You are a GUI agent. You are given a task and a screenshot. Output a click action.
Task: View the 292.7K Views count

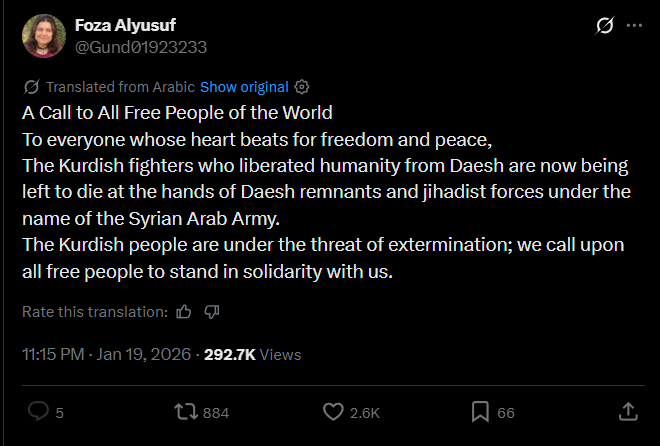coord(252,354)
